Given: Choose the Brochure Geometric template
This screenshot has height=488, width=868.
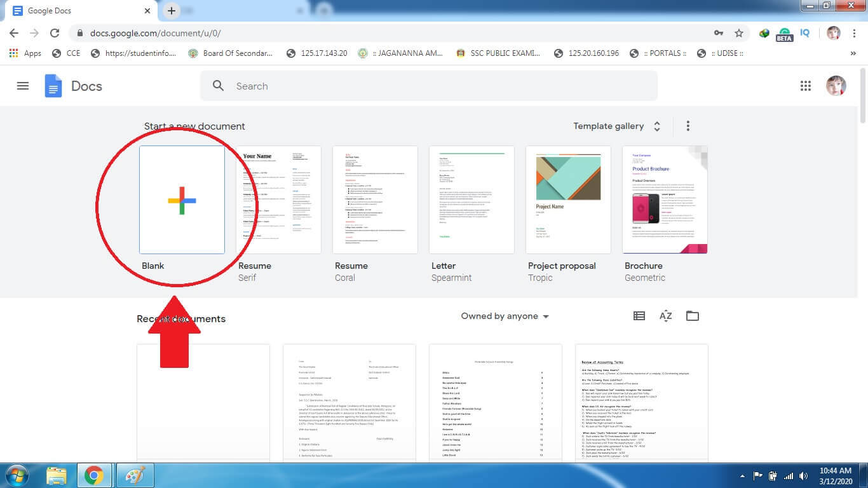Looking at the screenshot, I should coord(665,200).
